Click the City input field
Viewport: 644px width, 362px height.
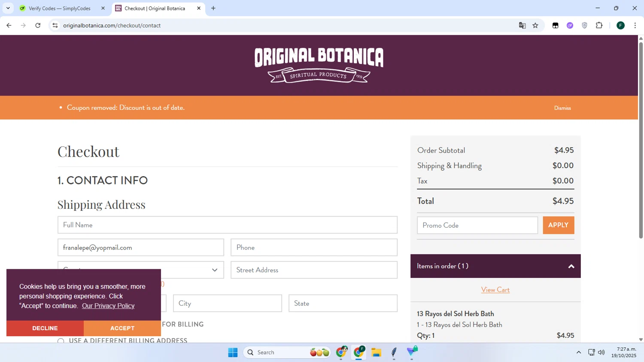(x=228, y=303)
